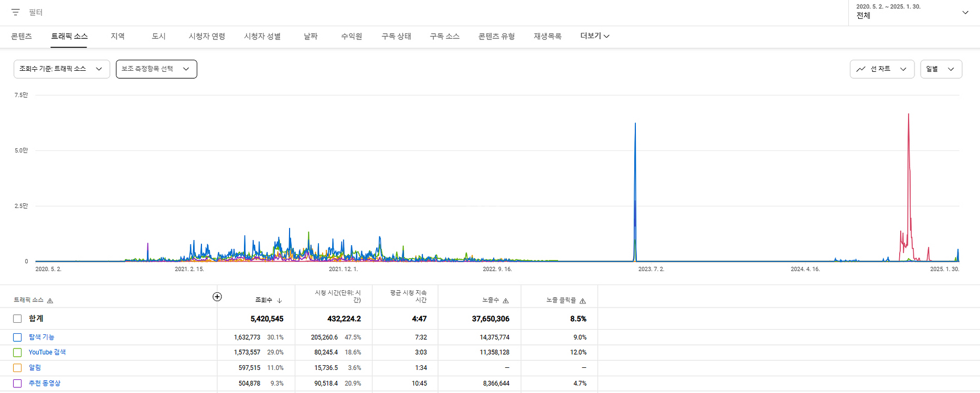The height and width of the screenshot is (393, 980).
Task: Click the total click-through rate 8.5%
Action: [x=578, y=319]
